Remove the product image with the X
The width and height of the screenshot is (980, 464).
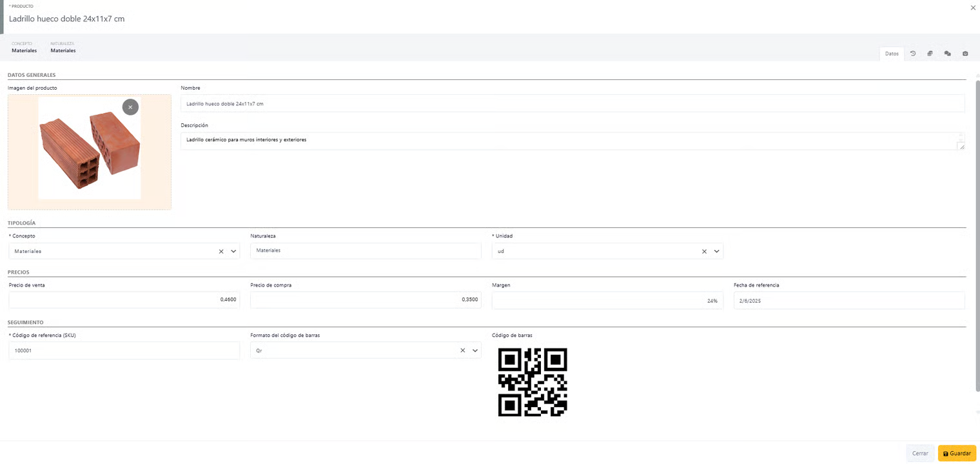[x=130, y=107]
